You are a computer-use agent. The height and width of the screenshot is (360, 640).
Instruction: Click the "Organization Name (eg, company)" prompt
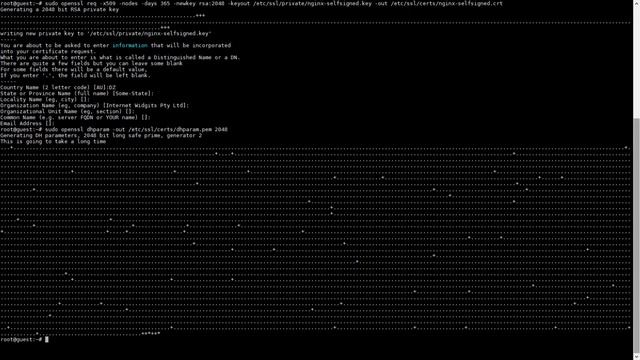click(95, 105)
